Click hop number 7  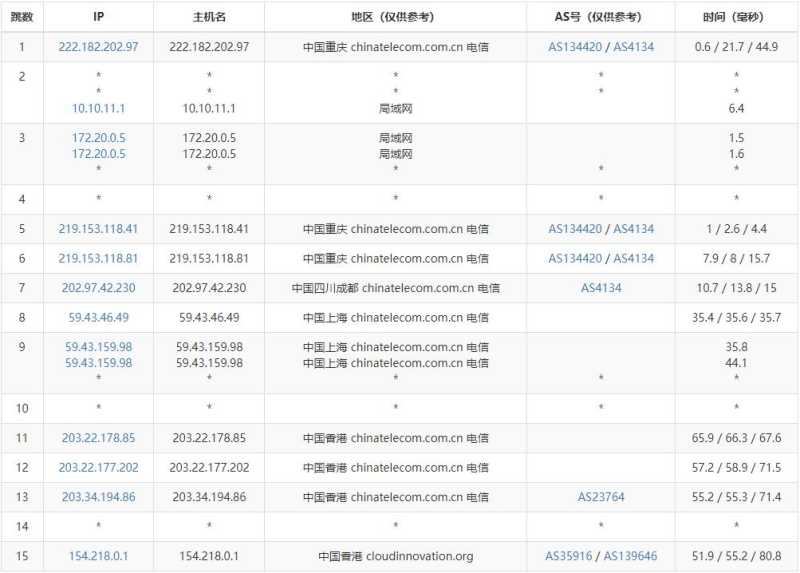click(x=22, y=288)
